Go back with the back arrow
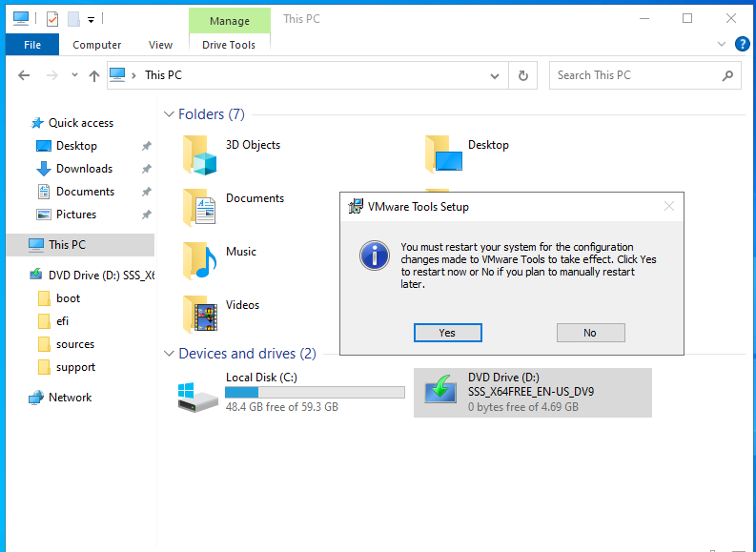Screen dimensions: 756x552 [24, 75]
